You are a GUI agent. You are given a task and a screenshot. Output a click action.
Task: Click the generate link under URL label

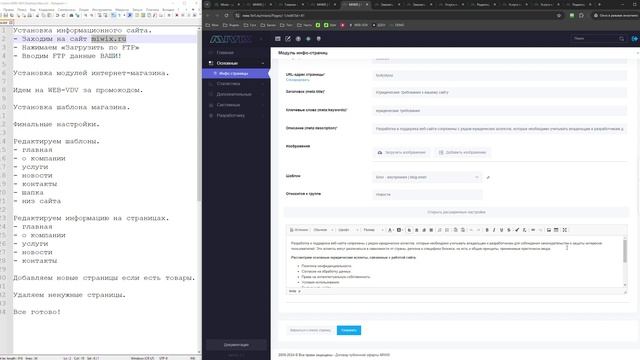click(297, 80)
